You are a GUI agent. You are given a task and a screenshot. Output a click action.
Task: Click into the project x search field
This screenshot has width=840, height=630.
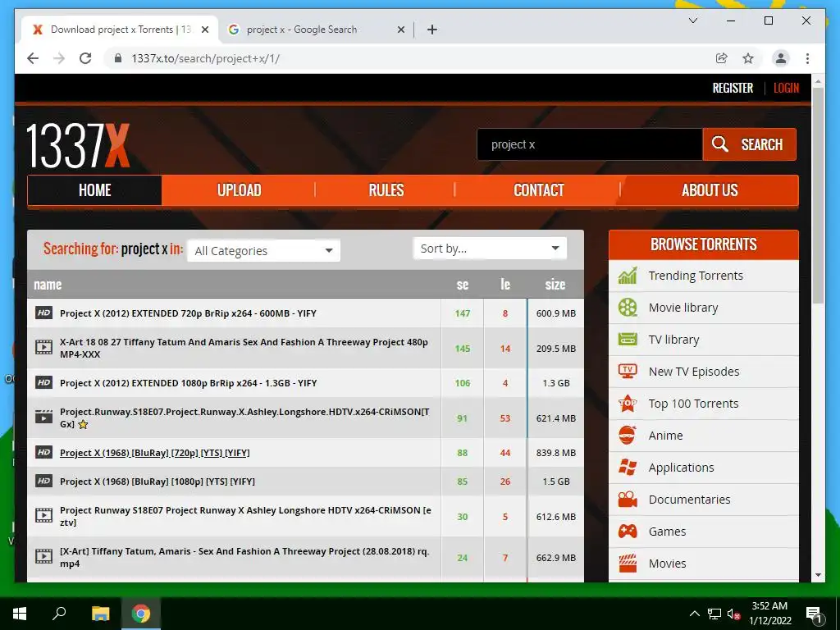[589, 144]
